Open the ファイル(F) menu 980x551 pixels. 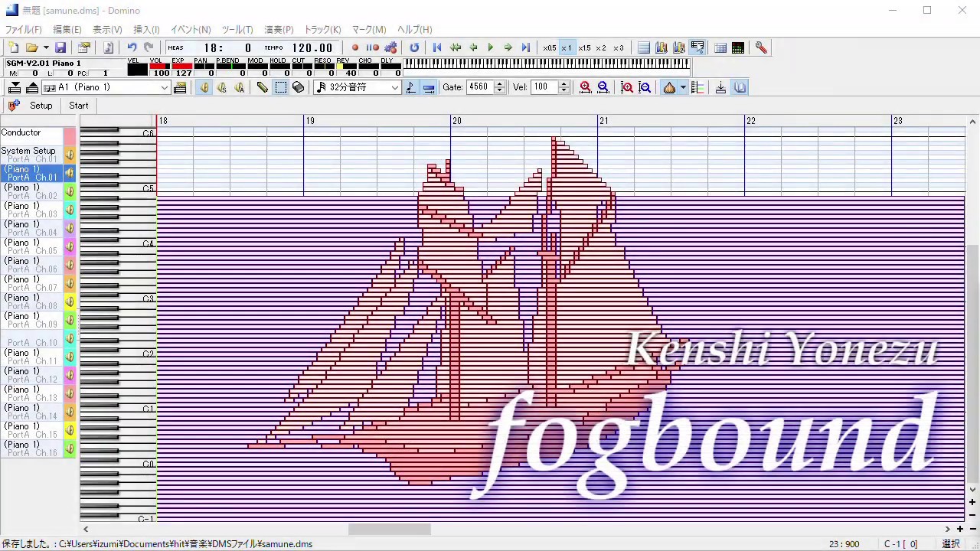click(x=24, y=29)
